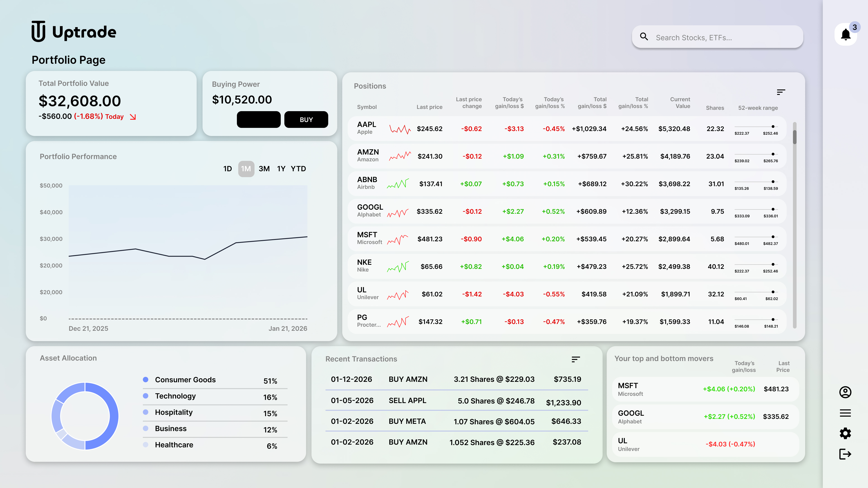Click the logout icon in sidebar
This screenshot has height=488, width=868.
[845, 454]
